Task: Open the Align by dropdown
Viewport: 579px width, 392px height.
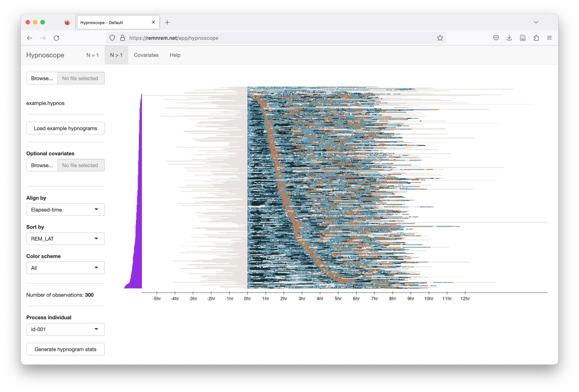Action: tap(65, 210)
